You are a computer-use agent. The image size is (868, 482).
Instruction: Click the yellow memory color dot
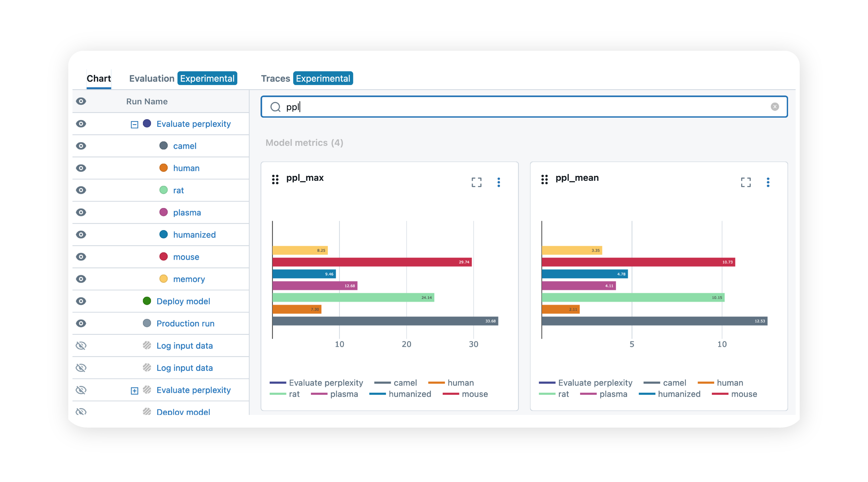[163, 279]
